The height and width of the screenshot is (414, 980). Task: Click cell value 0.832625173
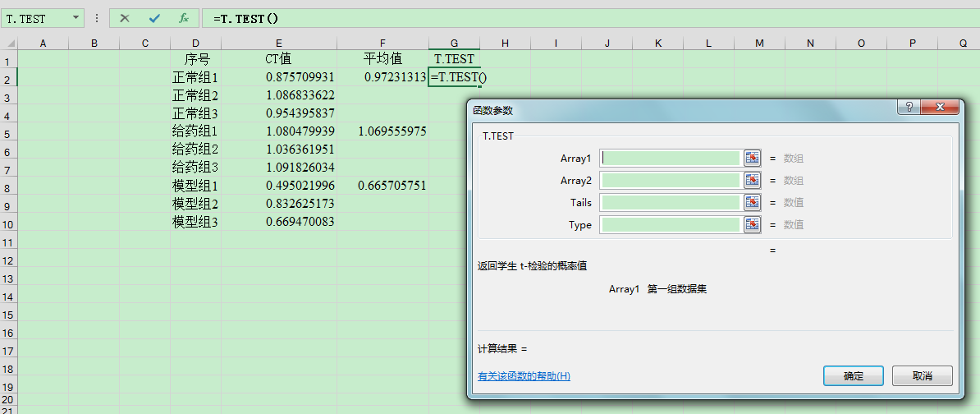click(x=279, y=204)
